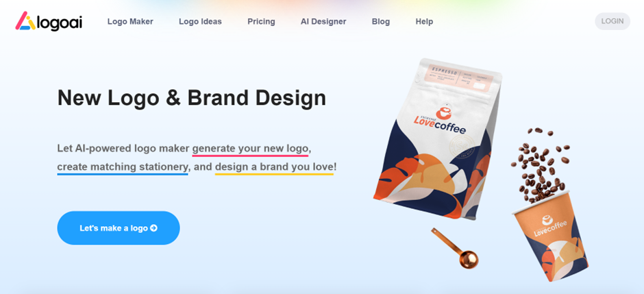
Task: Open the Logo Ideas page
Action: click(200, 21)
